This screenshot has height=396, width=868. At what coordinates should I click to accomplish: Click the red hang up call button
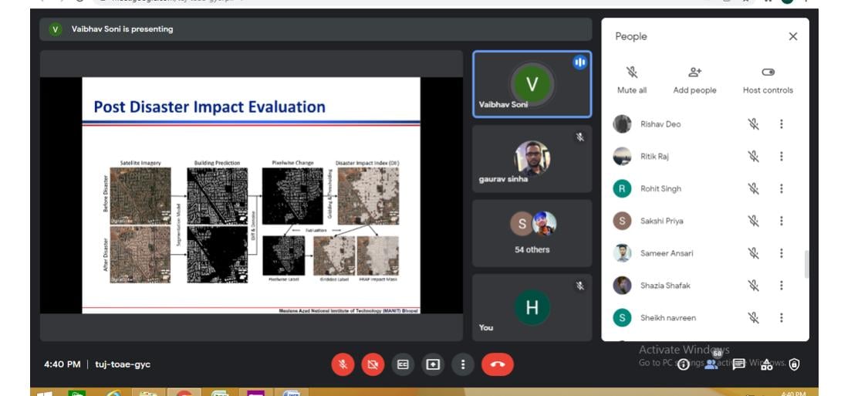click(x=497, y=364)
